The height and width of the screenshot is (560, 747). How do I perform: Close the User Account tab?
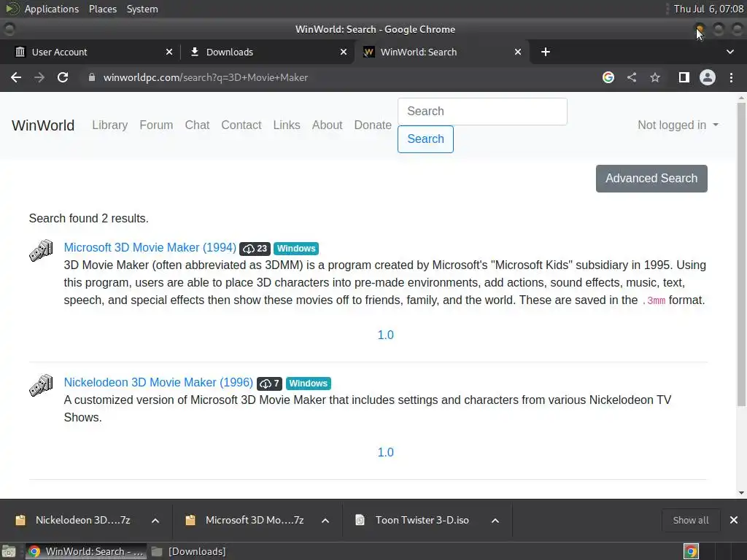(x=169, y=52)
